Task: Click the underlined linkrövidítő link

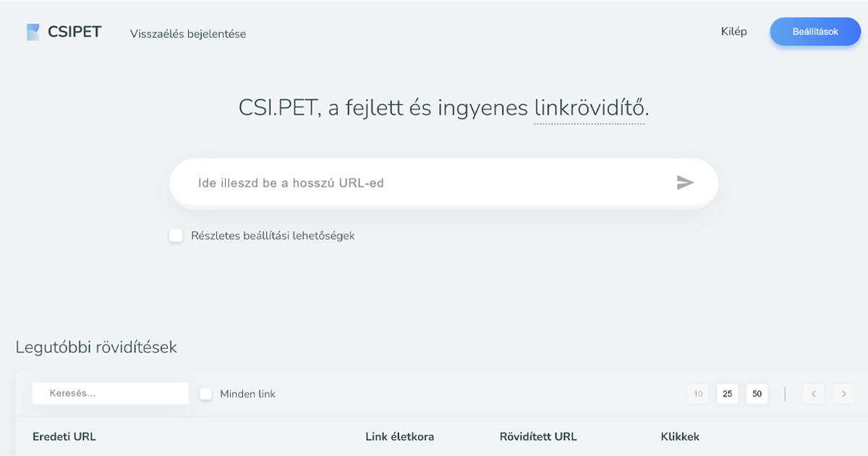Action: point(590,109)
